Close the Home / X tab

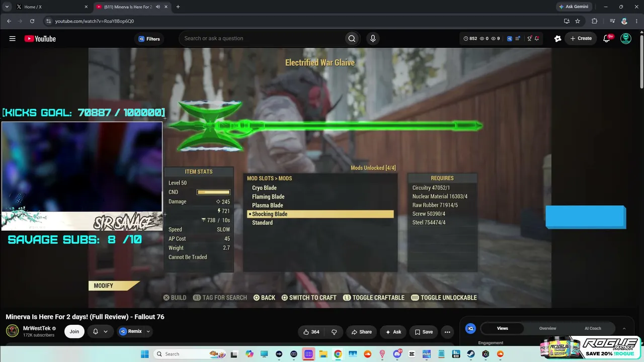[x=86, y=7]
